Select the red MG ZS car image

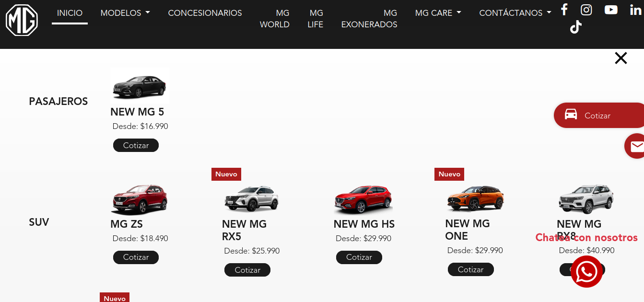(x=140, y=199)
